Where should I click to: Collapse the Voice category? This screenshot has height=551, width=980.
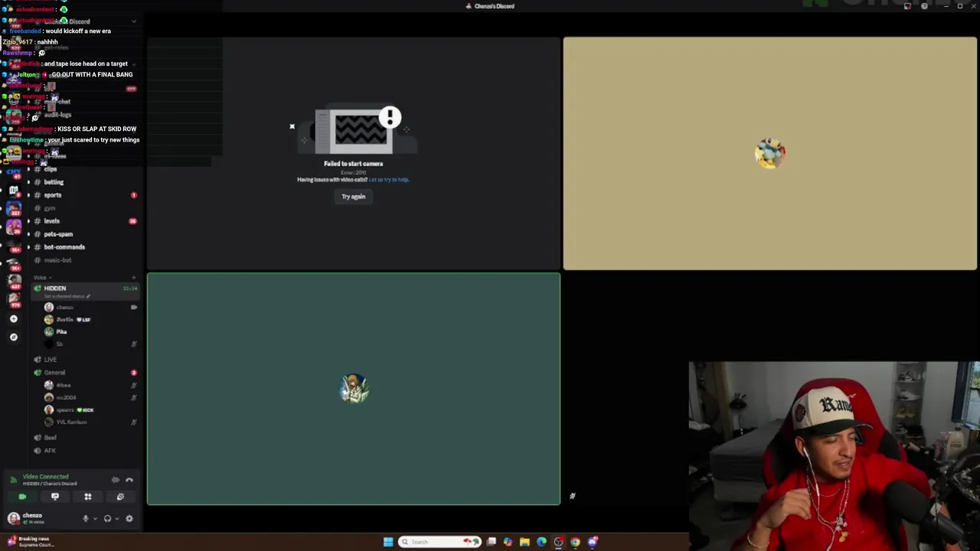click(x=41, y=277)
